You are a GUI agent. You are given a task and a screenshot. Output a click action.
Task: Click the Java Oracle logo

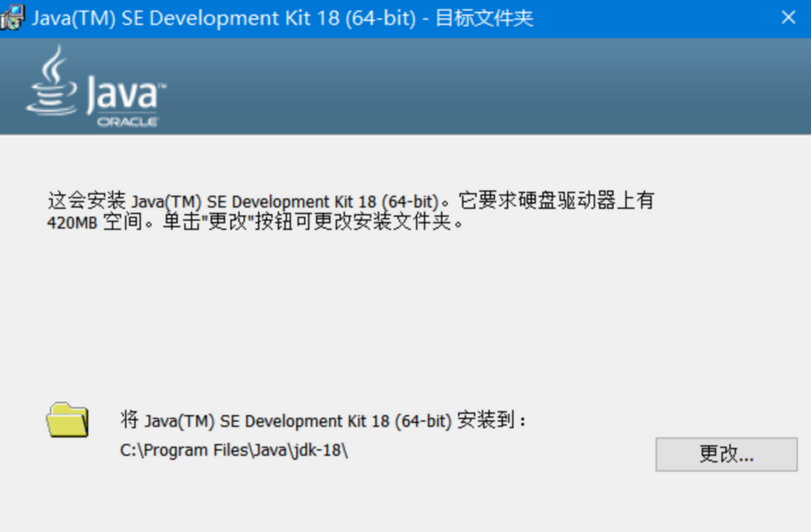[97, 87]
